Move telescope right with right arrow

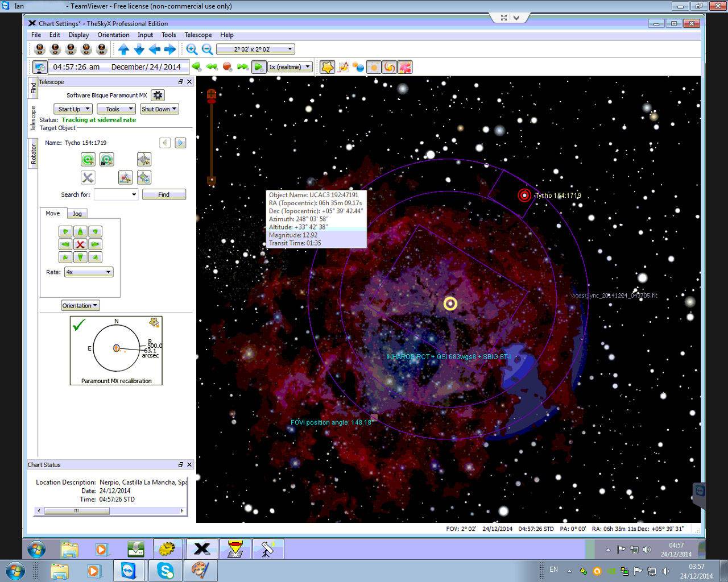click(95, 244)
